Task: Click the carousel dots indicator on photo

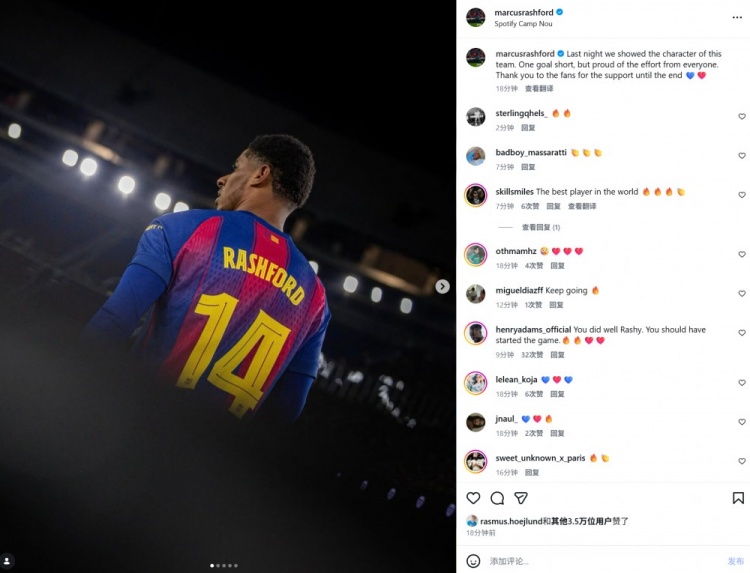Action: click(x=224, y=566)
